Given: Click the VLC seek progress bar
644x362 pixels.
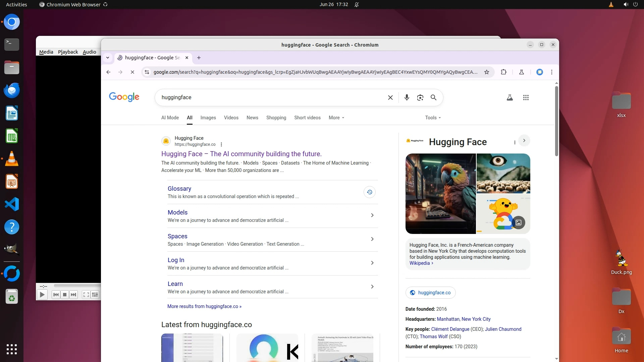Looking at the screenshot, I should pos(77,286).
